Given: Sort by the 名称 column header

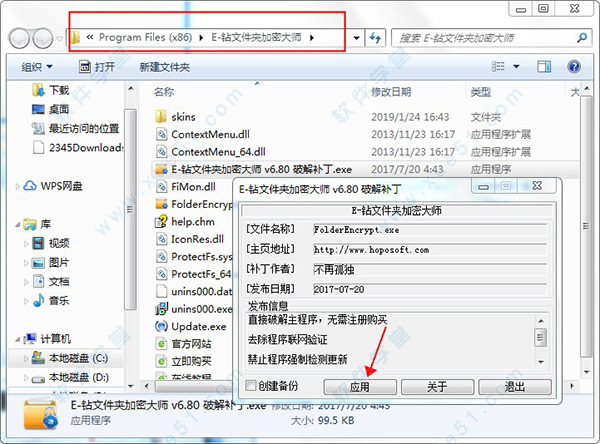Looking at the screenshot, I should point(164,92).
